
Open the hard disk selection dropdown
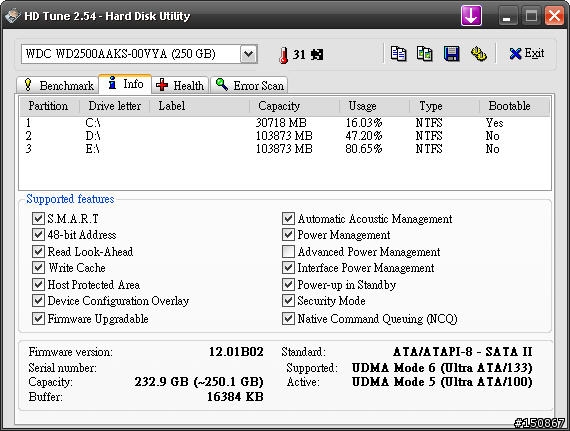coord(249,54)
